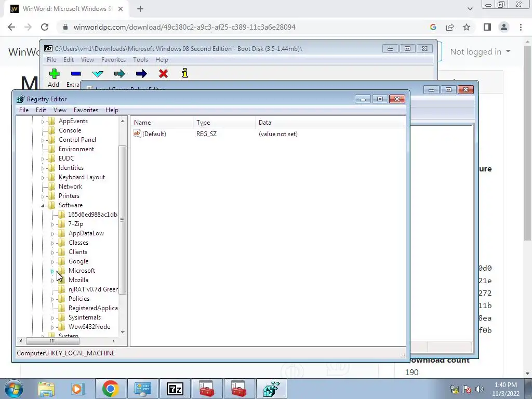Expand the Google registry key
This screenshot has height=399, width=532.
click(52, 262)
